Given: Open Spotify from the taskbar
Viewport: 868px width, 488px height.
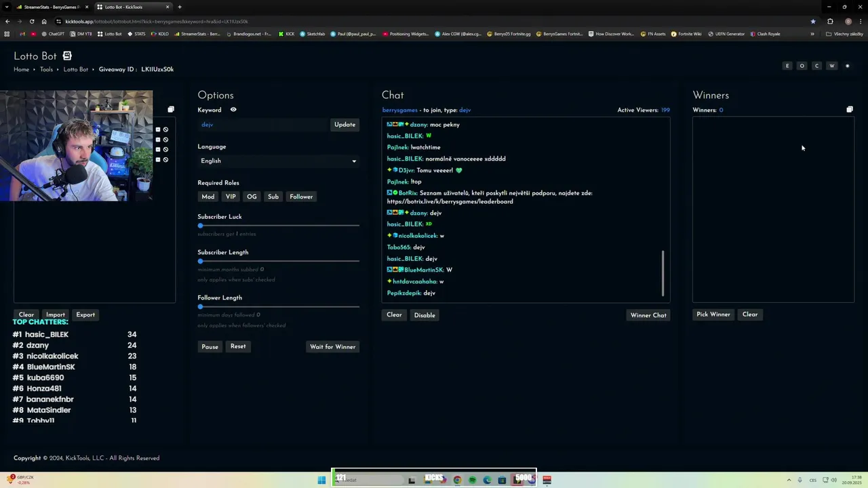Looking at the screenshot, I should pos(472,480).
